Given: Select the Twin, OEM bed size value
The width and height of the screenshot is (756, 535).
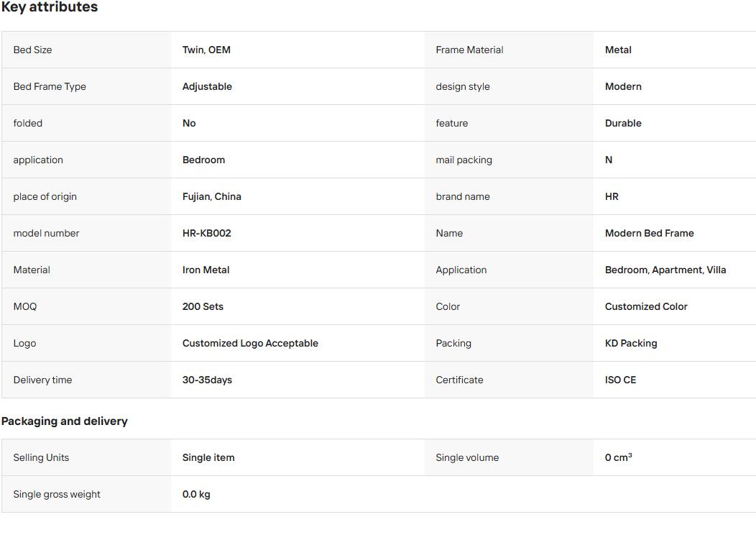Looking at the screenshot, I should click(206, 50).
